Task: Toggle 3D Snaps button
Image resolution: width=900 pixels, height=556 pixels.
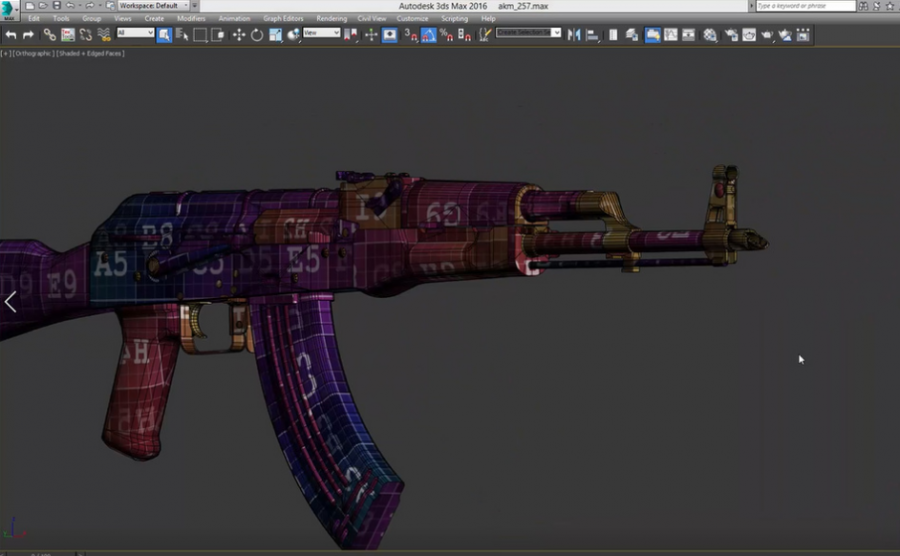Action: tap(410, 35)
